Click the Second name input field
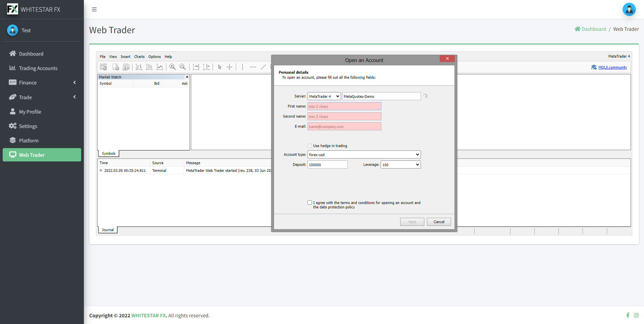Image resolution: width=644 pixels, height=324 pixels. (344, 116)
